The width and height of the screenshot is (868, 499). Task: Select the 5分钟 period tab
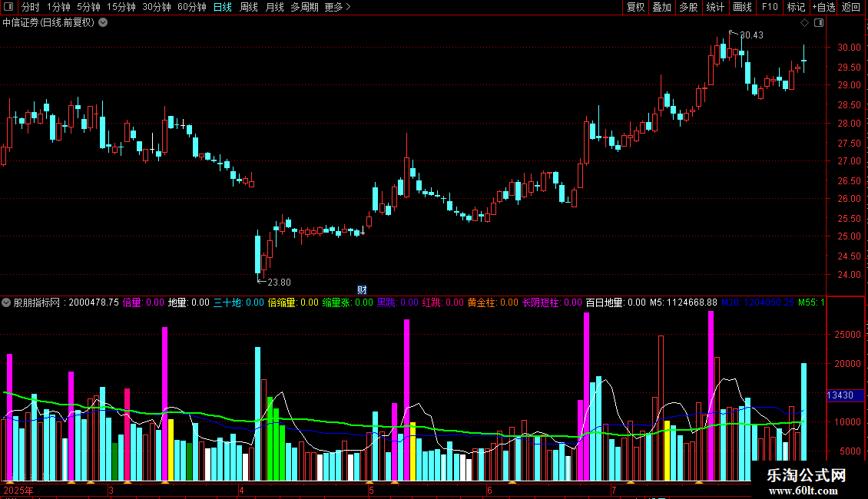(x=88, y=7)
